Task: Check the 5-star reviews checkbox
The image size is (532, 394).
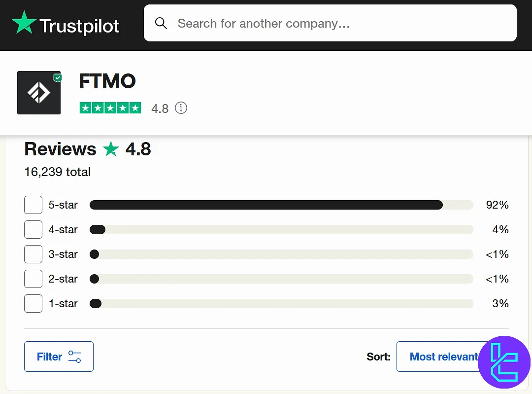Action: coord(33,205)
